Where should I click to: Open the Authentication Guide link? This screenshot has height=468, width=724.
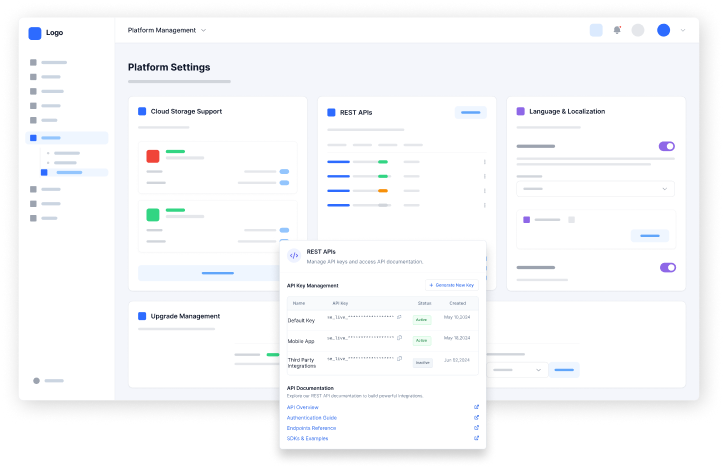(x=312, y=418)
